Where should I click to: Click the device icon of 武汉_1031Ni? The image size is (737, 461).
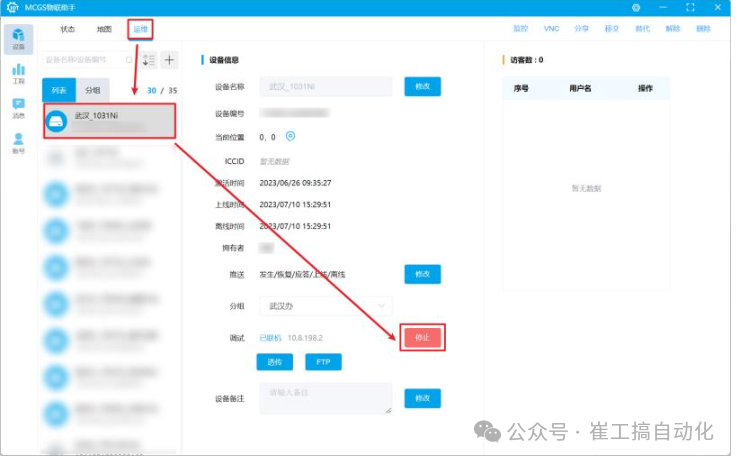pos(56,121)
